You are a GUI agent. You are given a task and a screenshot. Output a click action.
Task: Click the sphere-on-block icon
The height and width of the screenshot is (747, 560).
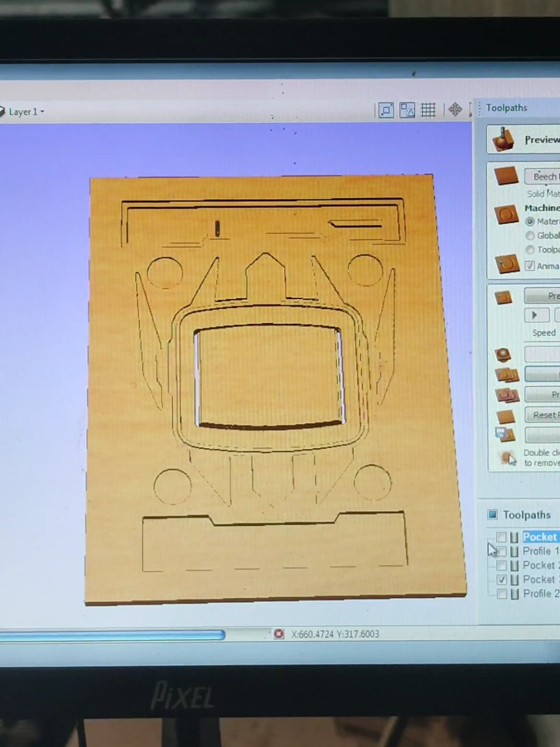pos(503,354)
